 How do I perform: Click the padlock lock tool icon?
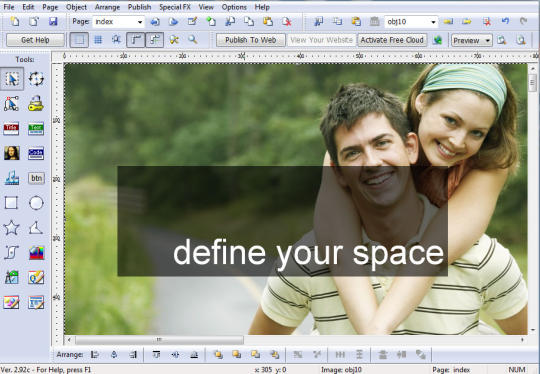coord(36,103)
